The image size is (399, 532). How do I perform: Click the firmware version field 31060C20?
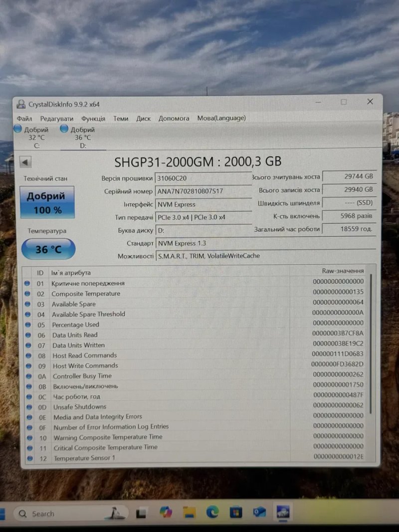tap(203, 178)
